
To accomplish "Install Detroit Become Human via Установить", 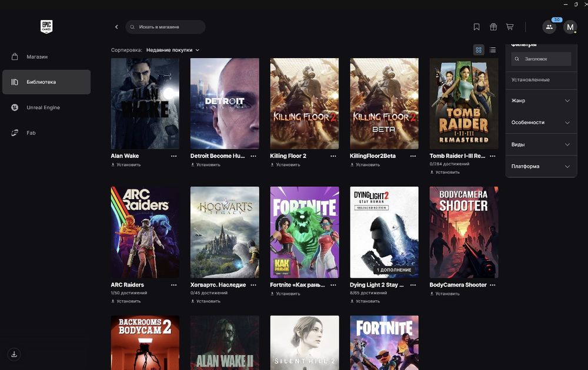I will coord(205,165).
